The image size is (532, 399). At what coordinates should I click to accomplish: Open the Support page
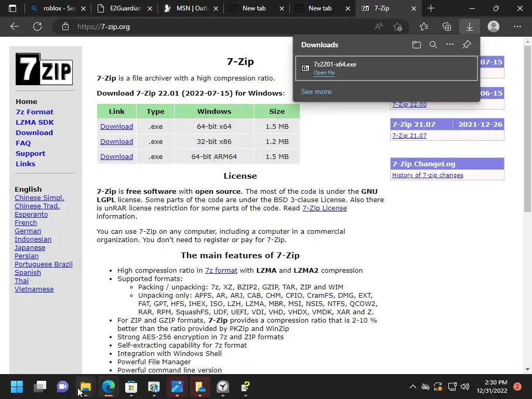[30, 154]
